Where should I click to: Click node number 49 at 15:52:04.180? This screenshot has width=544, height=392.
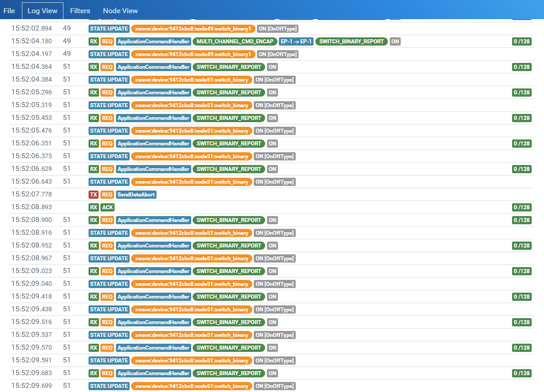point(67,41)
